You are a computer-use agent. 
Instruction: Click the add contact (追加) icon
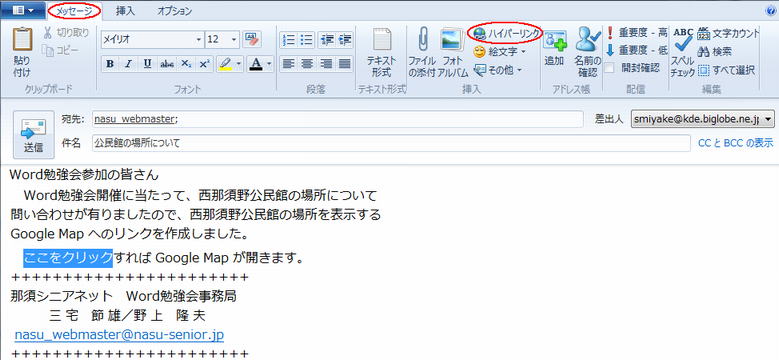pos(555,40)
